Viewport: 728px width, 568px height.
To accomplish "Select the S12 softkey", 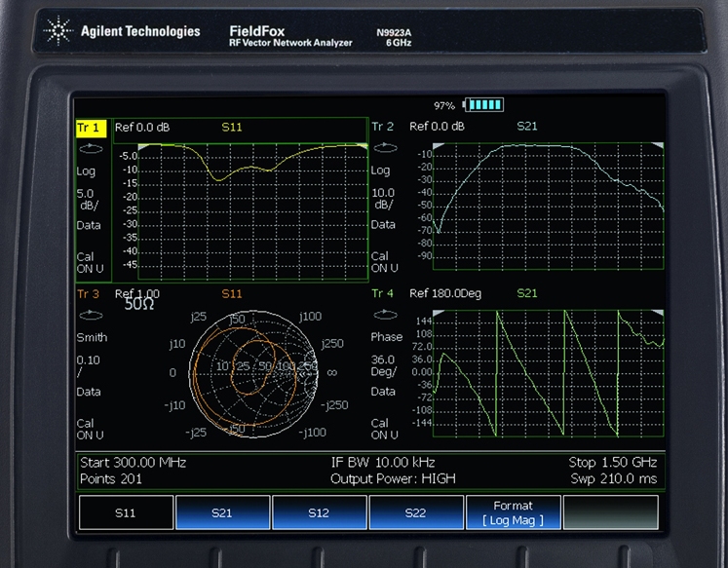I will (x=319, y=512).
